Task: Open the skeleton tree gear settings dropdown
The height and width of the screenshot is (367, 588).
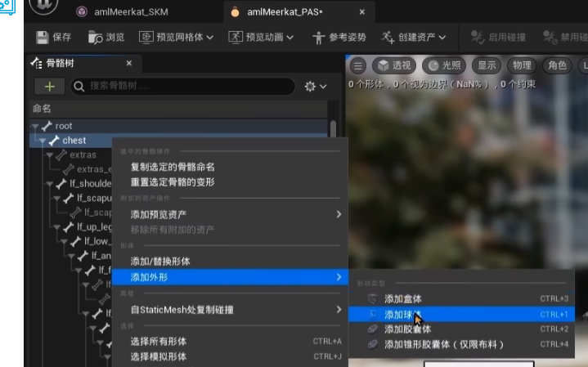Action: tap(316, 87)
